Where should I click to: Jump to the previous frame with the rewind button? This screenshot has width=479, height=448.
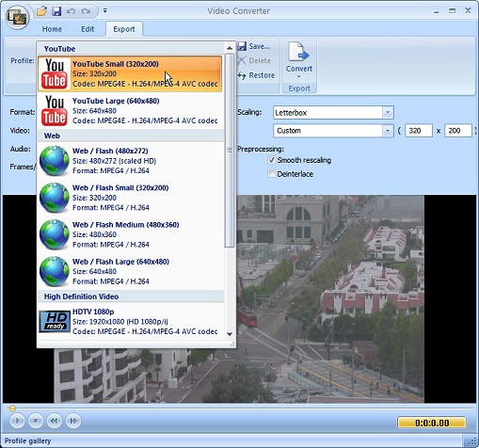[x=55, y=421]
